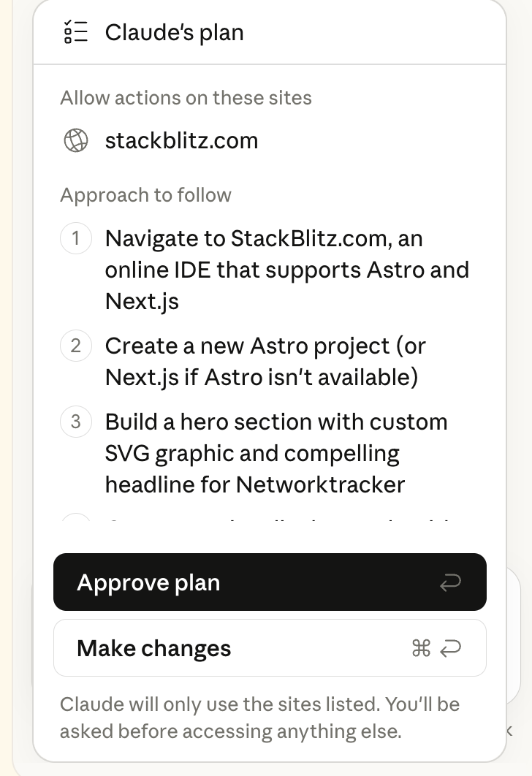Select the "Allow actions on these sites" heading

pyautogui.click(x=186, y=98)
